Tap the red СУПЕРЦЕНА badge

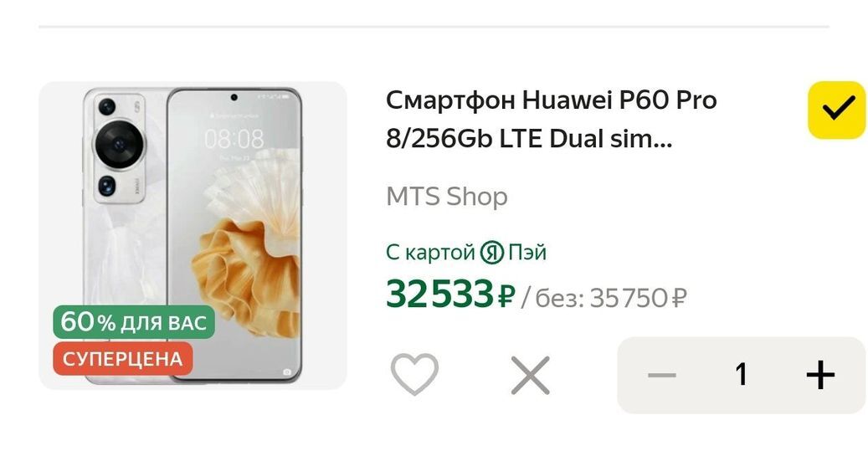tap(123, 359)
